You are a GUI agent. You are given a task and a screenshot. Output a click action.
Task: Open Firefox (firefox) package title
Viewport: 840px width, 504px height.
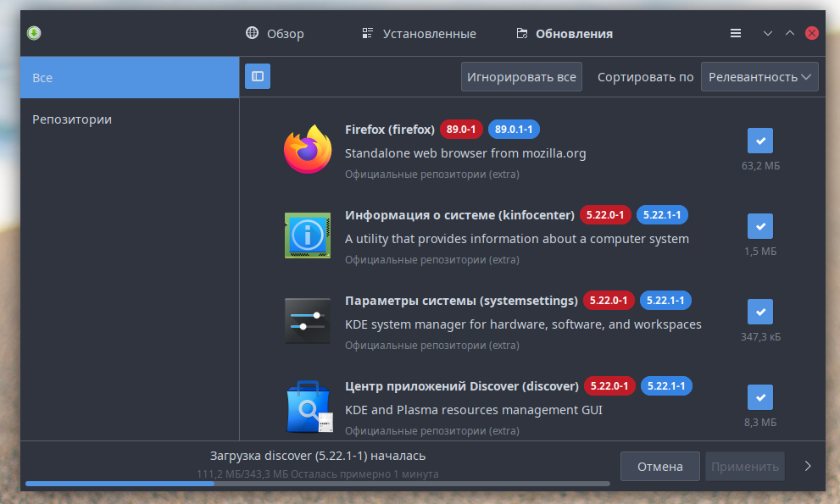coord(389,130)
